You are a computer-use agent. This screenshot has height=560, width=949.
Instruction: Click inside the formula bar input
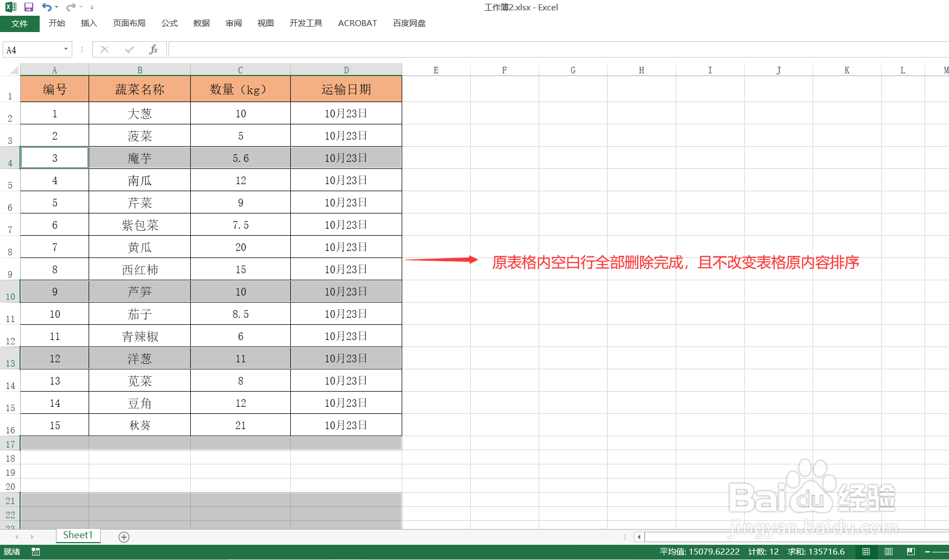tap(559, 49)
